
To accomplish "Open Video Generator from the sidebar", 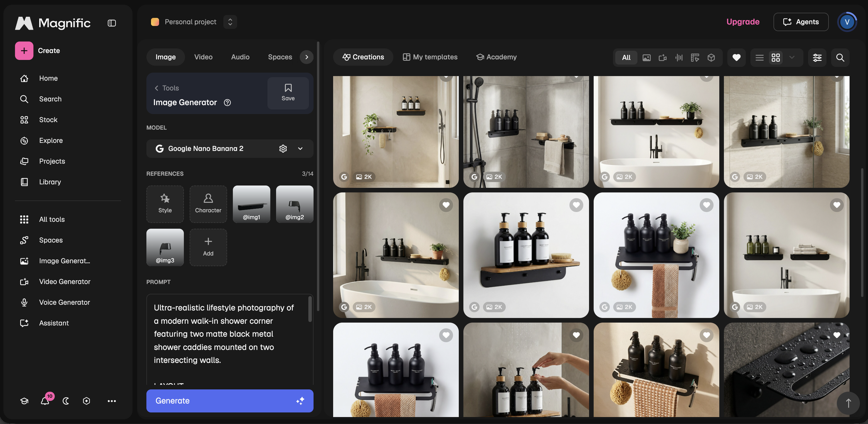I will (x=55, y=282).
